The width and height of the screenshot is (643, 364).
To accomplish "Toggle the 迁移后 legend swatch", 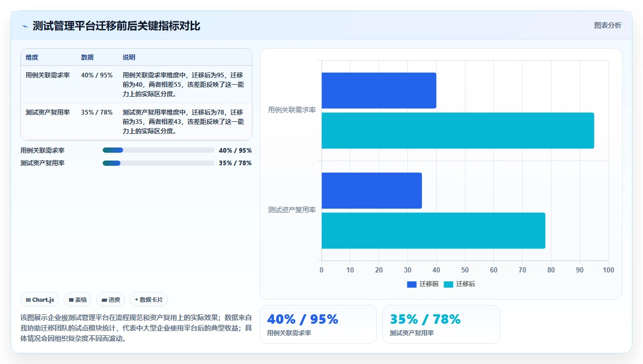I will click(x=448, y=284).
